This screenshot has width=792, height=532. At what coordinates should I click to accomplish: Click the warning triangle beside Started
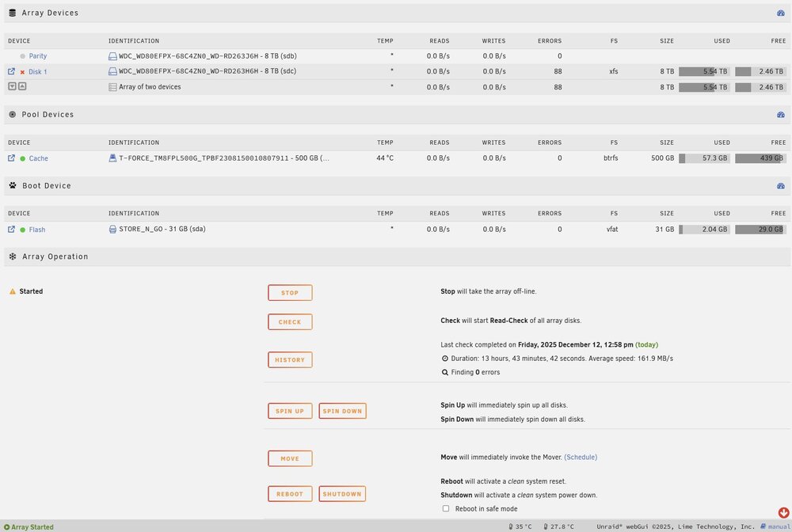pos(13,291)
